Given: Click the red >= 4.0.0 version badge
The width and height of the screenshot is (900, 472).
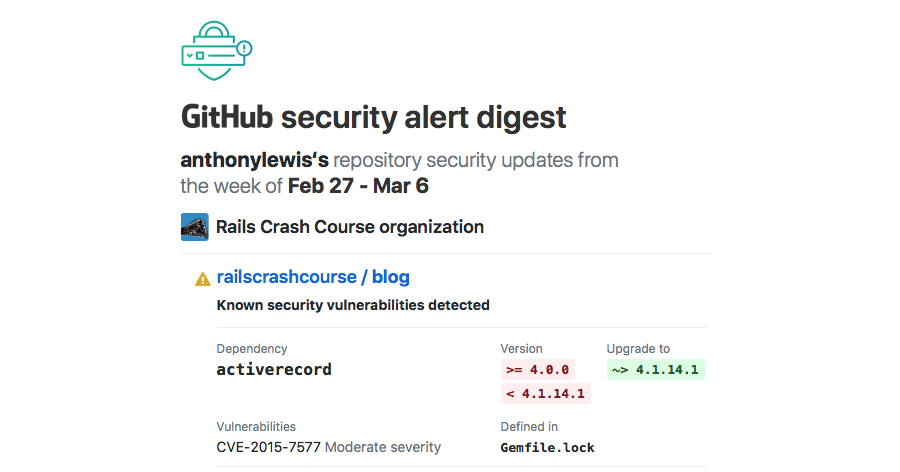Looking at the screenshot, I should pos(538,369).
